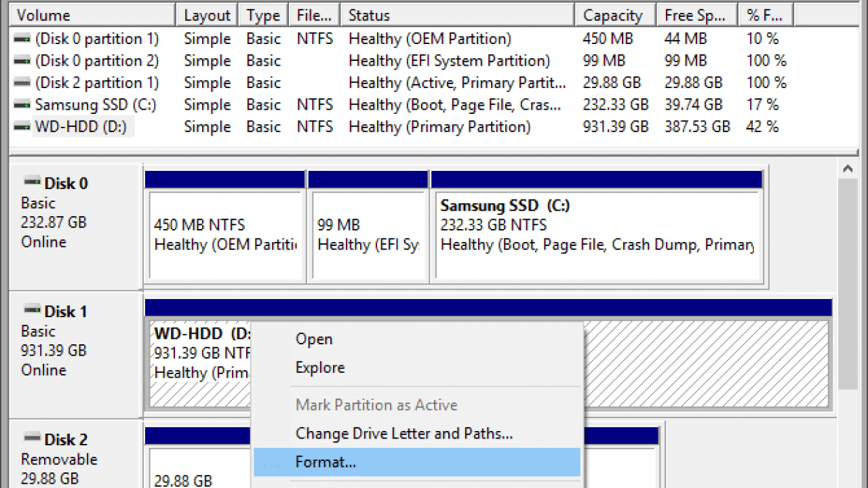Image resolution: width=868 pixels, height=488 pixels.
Task: Click the (Disk 0 partition 1) volume name
Action: point(97,39)
